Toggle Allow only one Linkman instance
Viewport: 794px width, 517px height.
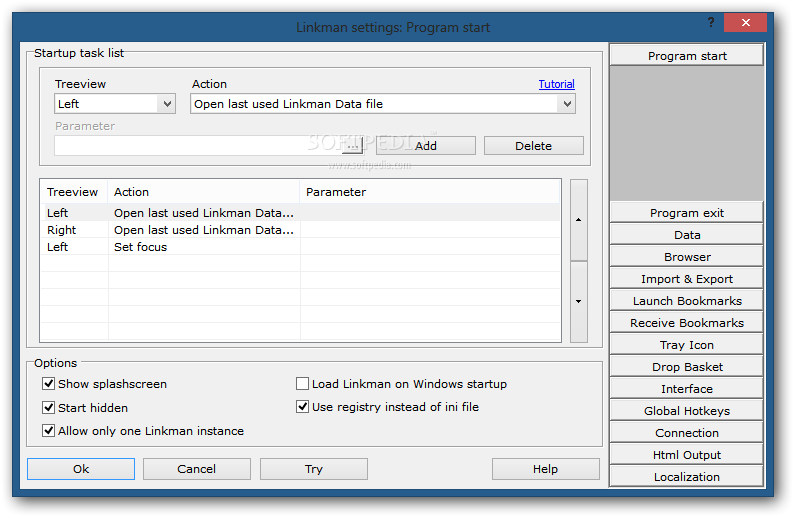click(49, 431)
